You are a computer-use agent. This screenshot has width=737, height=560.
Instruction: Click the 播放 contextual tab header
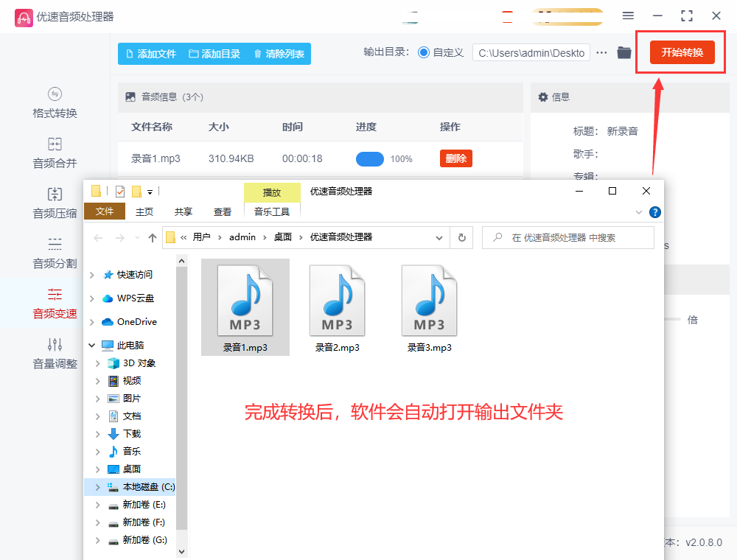pos(272,192)
